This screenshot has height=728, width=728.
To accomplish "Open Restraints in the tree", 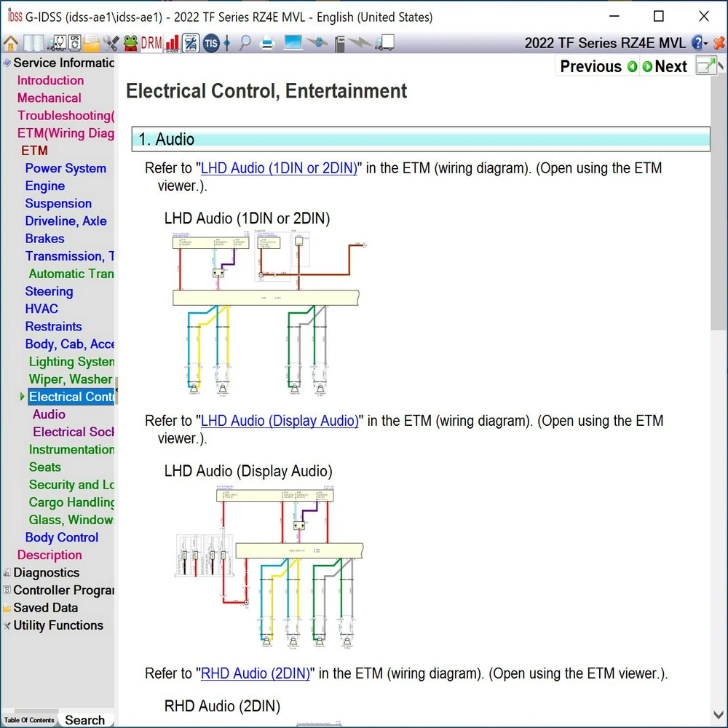I will [x=53, y=326].
